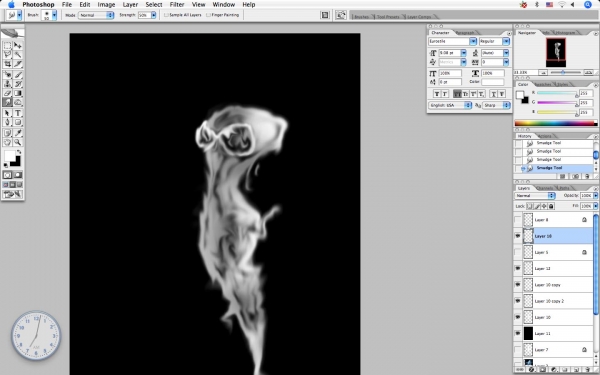Select the Dodge tool
The image size is (600, 375).
click(18, 102)
